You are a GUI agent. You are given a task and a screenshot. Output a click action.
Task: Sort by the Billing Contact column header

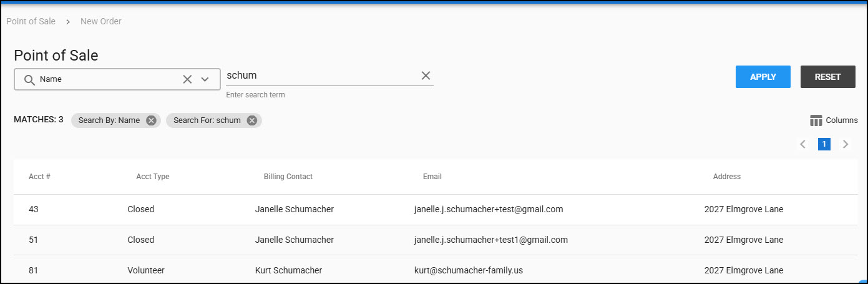pyautogui.click(x=288, y=177)
